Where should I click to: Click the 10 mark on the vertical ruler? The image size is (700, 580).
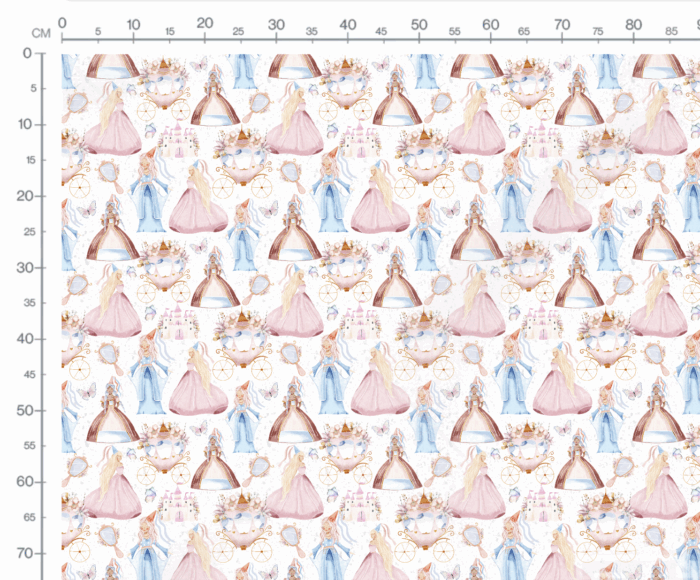point(25,124)
